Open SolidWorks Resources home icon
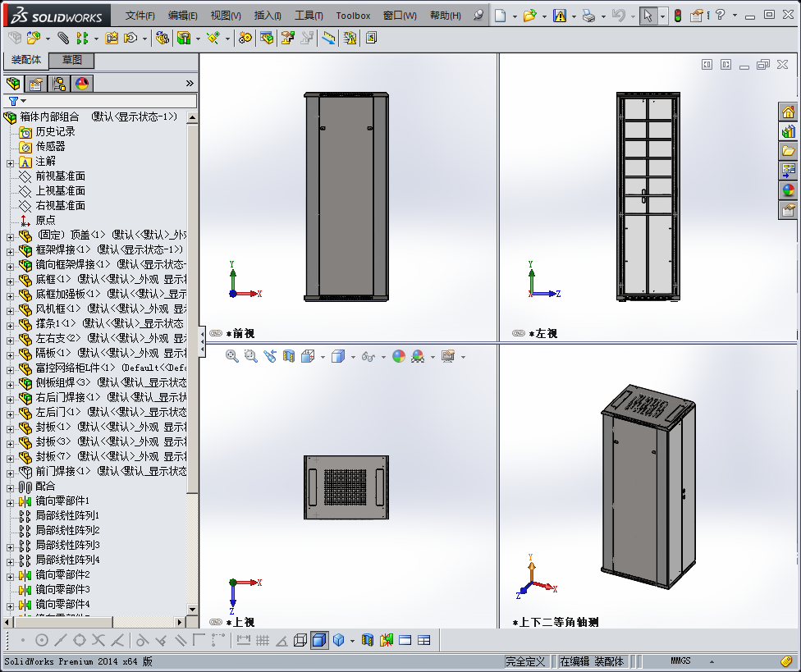Viewport: 801px width, 672px height. coord(788,112)
